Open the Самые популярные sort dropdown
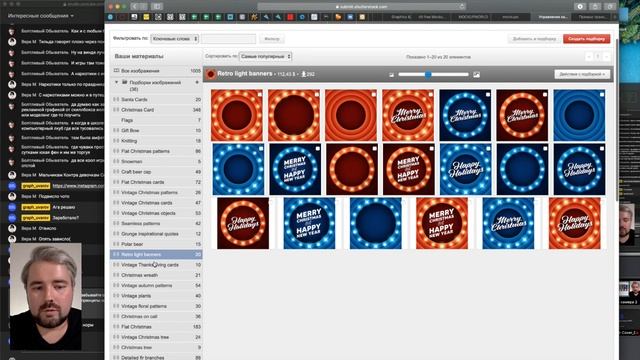This screenshot has height=360, width=640. pyautogui.click(x=265, y=56)
